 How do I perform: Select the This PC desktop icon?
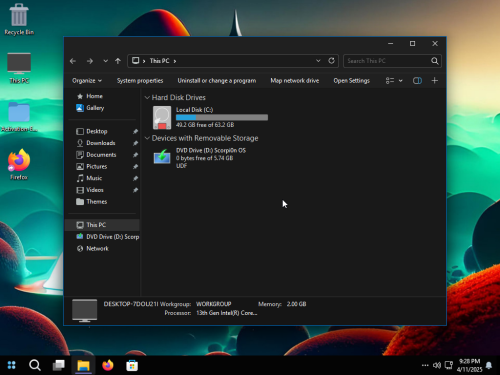click(x=19, y=68)
